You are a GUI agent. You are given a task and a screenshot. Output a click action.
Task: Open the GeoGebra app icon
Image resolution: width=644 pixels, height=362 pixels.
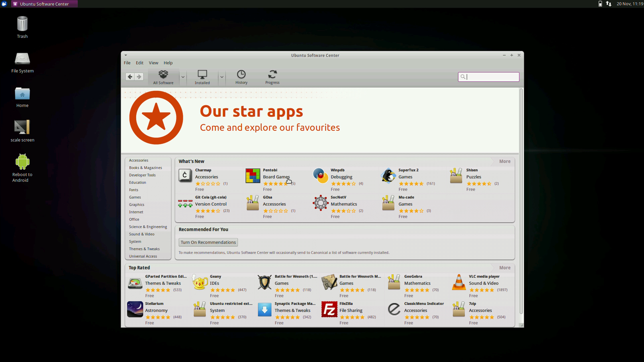point(394,282)
